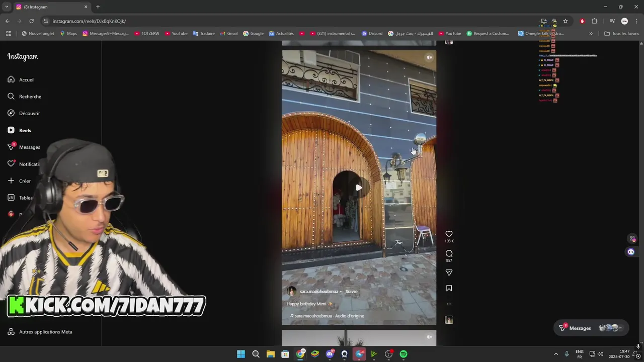
Task: Click browser back arrow
Action: click(x=7, y=21)
